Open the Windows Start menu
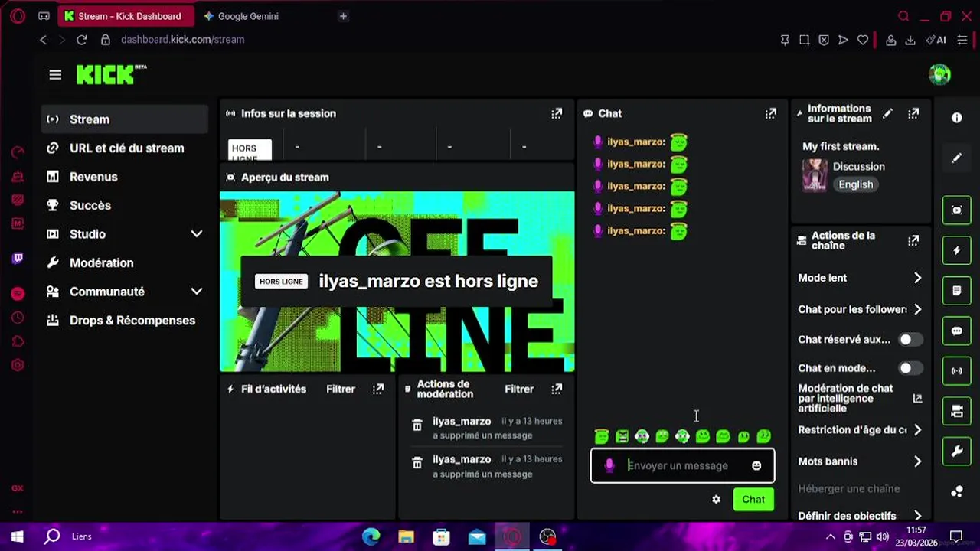This screenshot has width=980, height=551. [18, 536]
